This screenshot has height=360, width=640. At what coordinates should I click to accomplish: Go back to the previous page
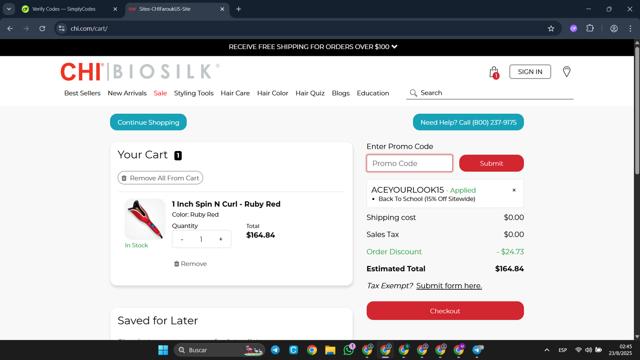pos(10,29)
